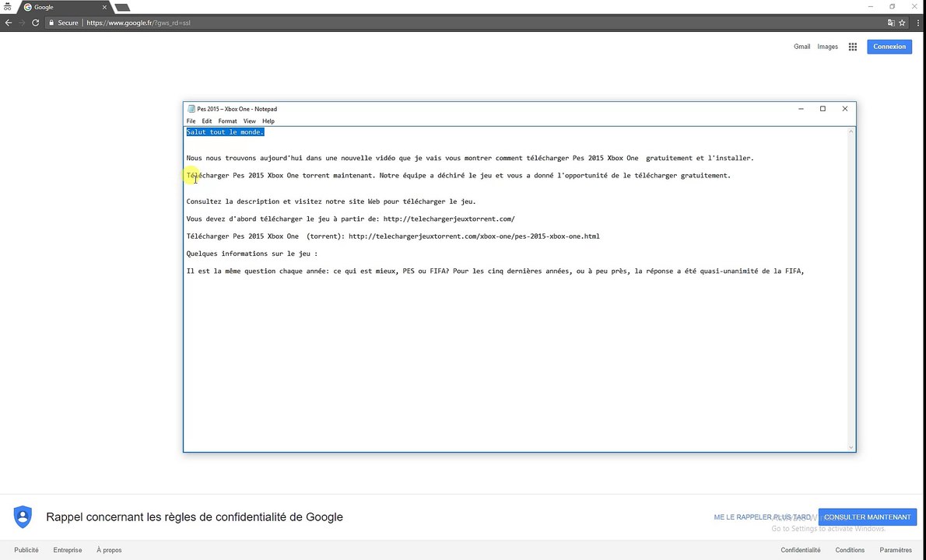Click highlighted text 'Salut tout le monde.'
Screen dimensions: 926x560
225,132
